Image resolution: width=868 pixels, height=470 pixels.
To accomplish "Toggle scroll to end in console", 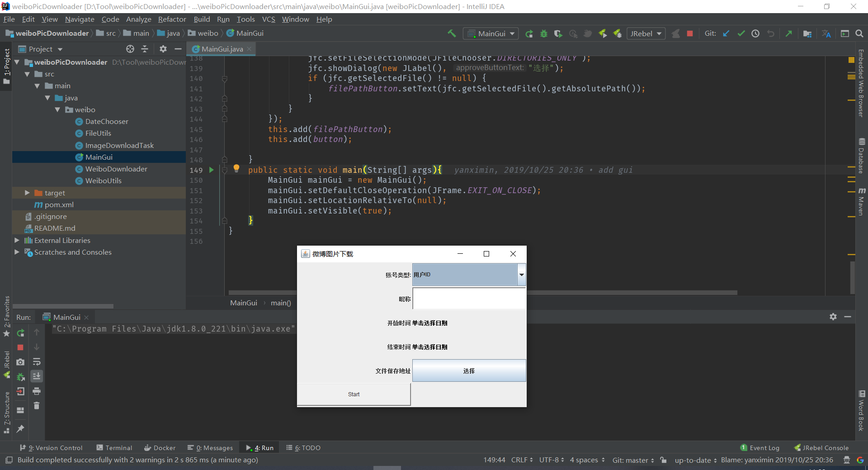I will (x=37, y=376).
